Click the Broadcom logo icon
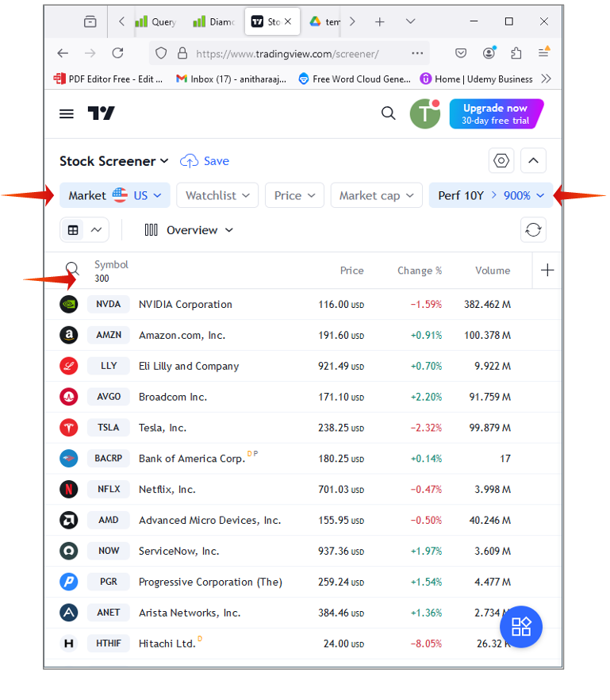The height and width of the screenshot is (700, 610). pos(69,397)
